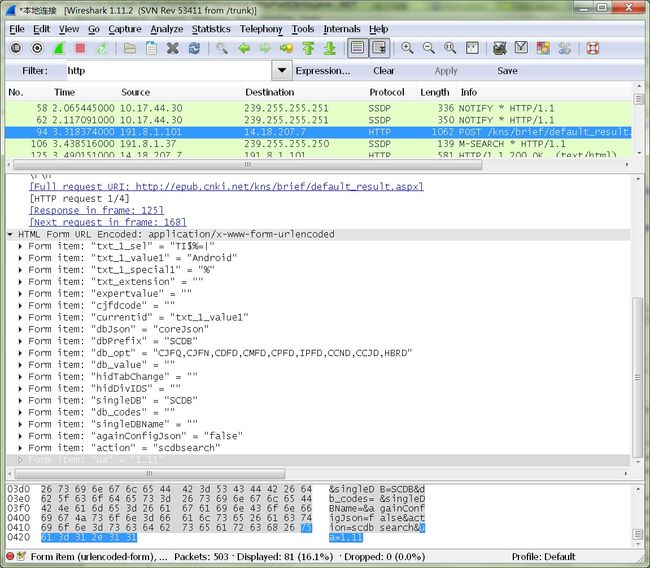Click Profile: Default in status bar
The width and height of the screenshot is (650, 568).
pyautogui.click(x=543, y=556)
